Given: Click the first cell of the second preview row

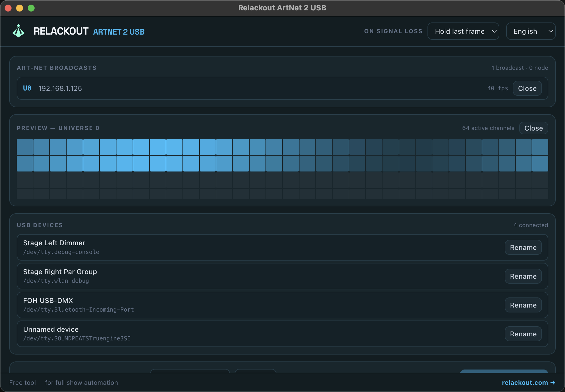Looking at the screenshot, I should (x=25, y=164).
